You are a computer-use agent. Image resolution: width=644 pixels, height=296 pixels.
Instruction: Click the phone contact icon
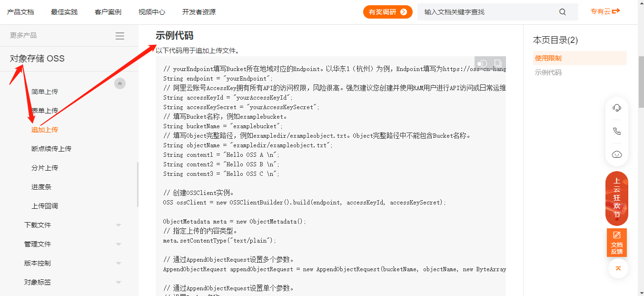(x=617, y=131)
